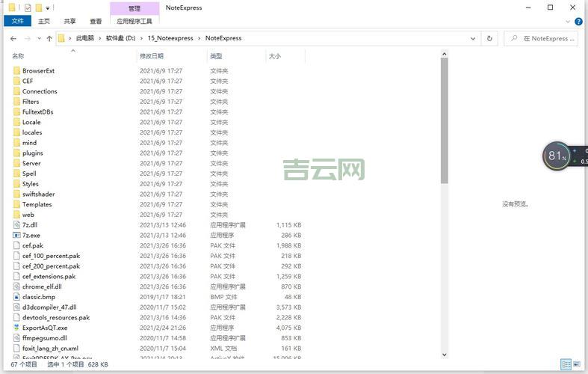This screenshot has height=374, width=588.
Task: Click the NoteExpress search box
Action: point(541,38)
